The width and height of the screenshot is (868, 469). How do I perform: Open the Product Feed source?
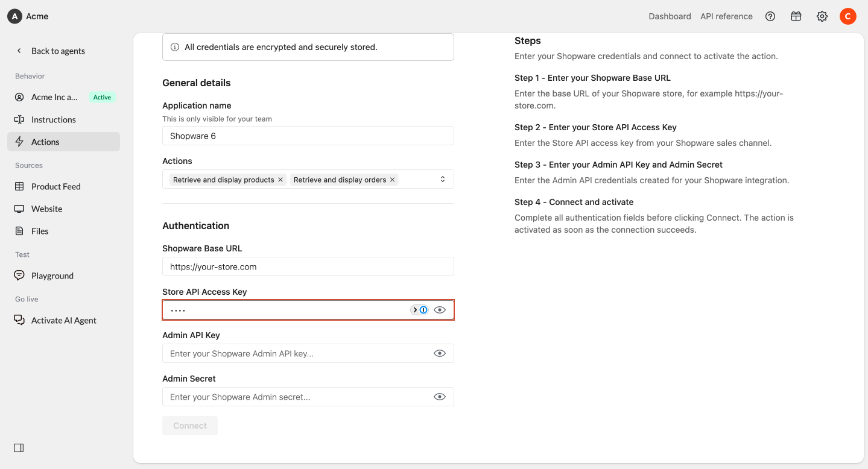[x=64, y=186]
